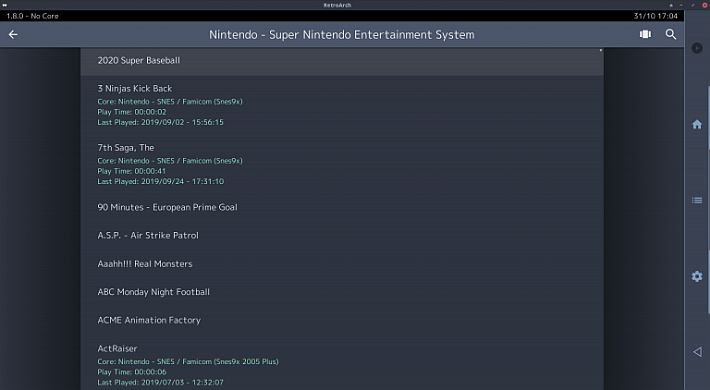
Task: Choose ACME Animation Factory entry
Action: 342,320
